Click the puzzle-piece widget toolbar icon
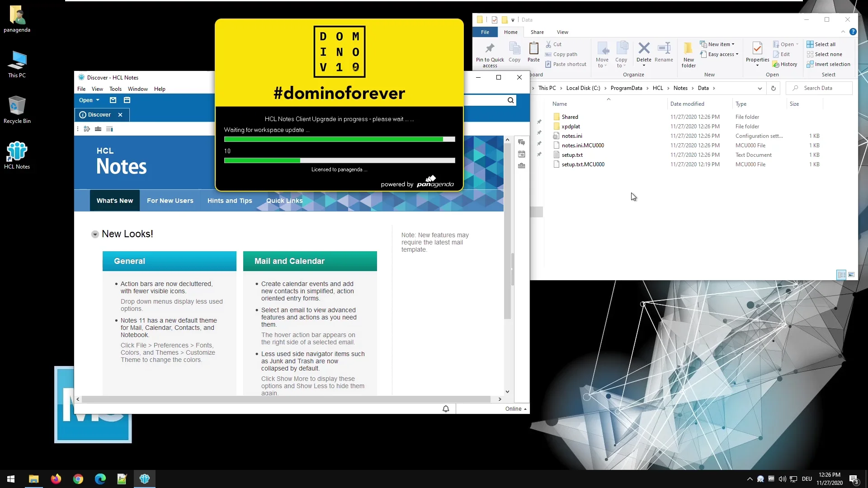This screenshot has height=488, width=868. (87, 129)
